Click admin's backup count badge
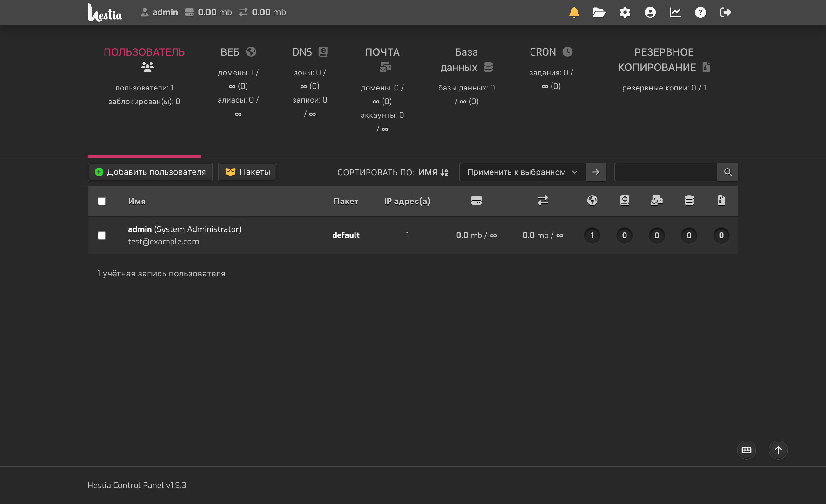 click(x=721, y=235)
